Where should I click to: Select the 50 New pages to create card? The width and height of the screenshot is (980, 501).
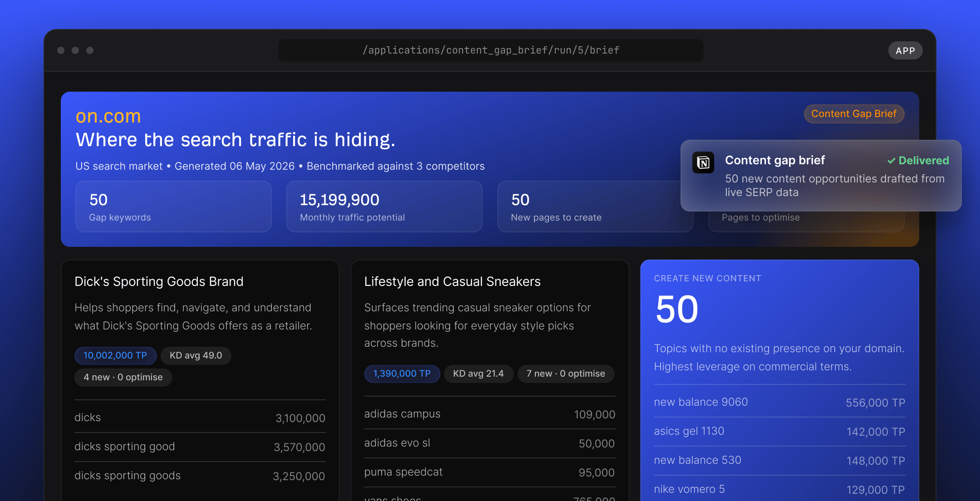pos(595,206)
